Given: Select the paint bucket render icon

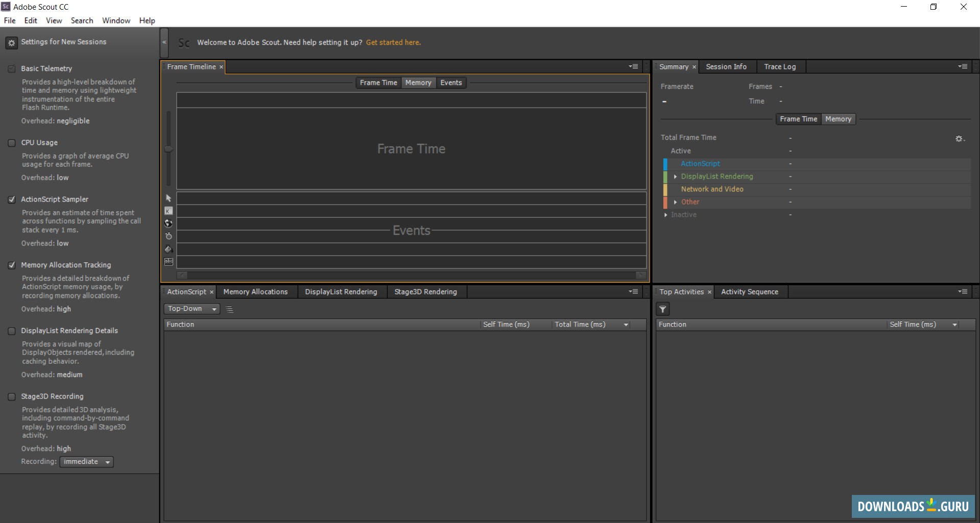Looking at the screenshot, I should tap(169, 249).
